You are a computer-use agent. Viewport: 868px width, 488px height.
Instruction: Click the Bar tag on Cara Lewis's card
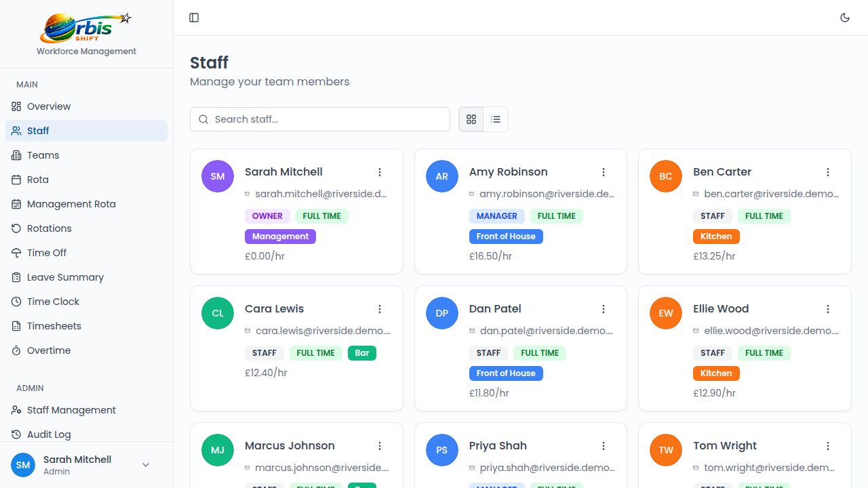click(x=362, y=353)
